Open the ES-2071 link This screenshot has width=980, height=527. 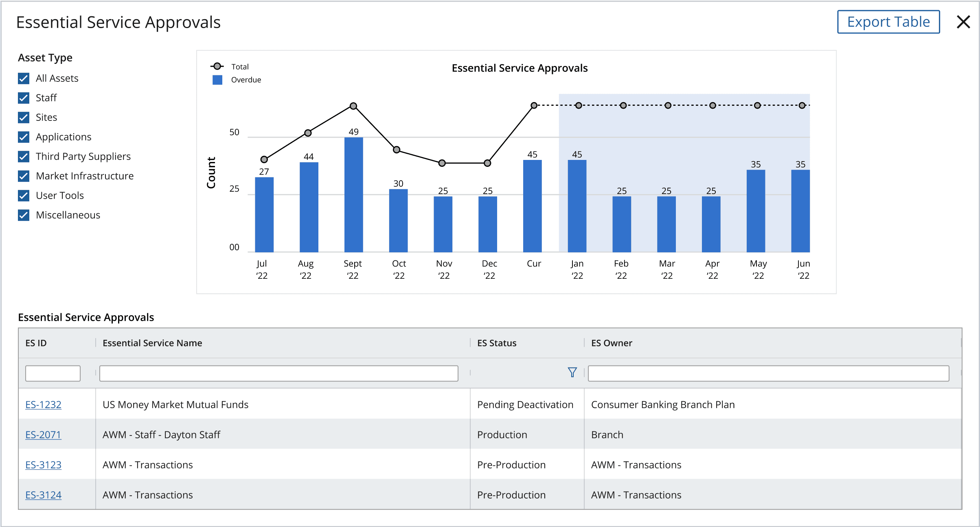(43, 435)
